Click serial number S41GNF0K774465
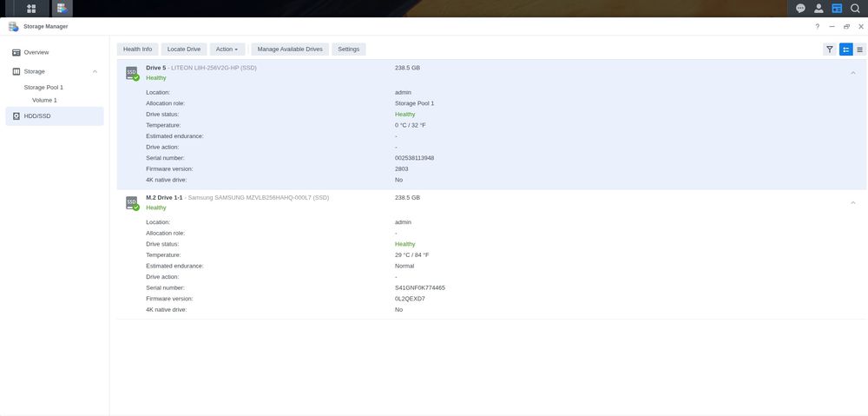 [x=419, y=288]
